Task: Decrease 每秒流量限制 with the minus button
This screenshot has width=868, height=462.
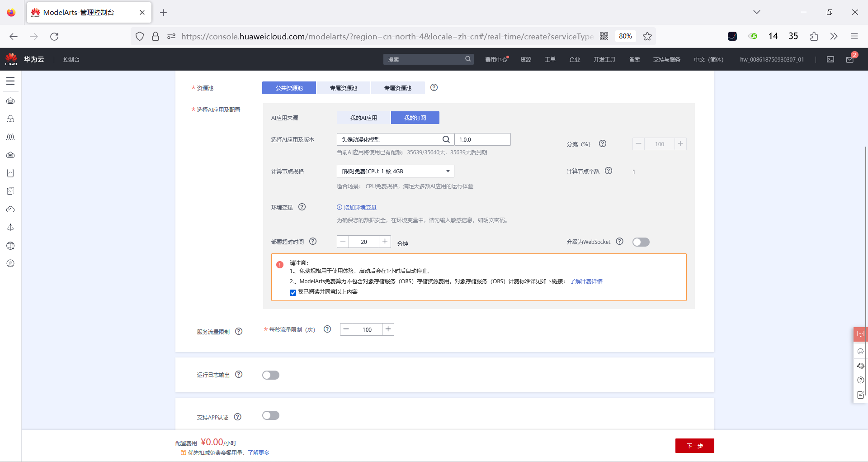Action: point(346,329)
